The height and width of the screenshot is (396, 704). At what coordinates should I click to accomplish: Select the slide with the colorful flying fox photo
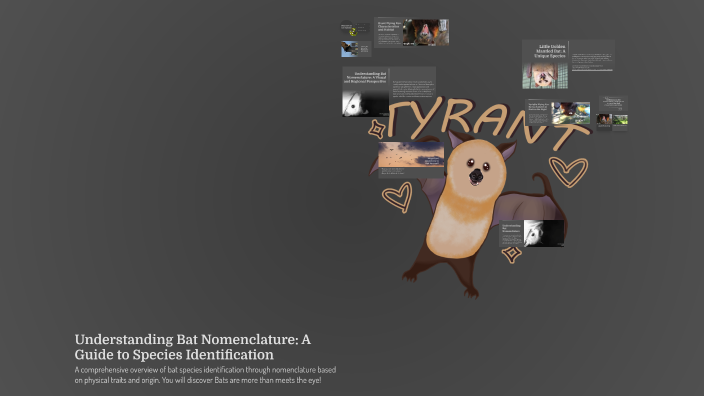pyautogui.click(x=558, y=112)
